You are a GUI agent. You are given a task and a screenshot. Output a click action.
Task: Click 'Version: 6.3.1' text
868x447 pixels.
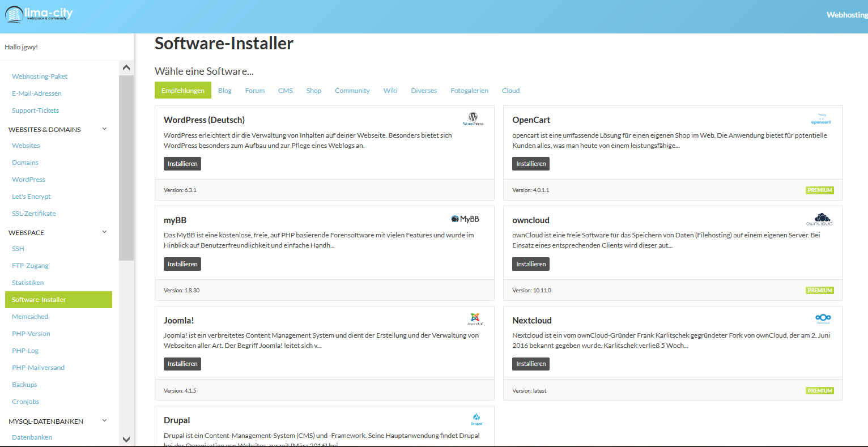[x=180, y=190]
